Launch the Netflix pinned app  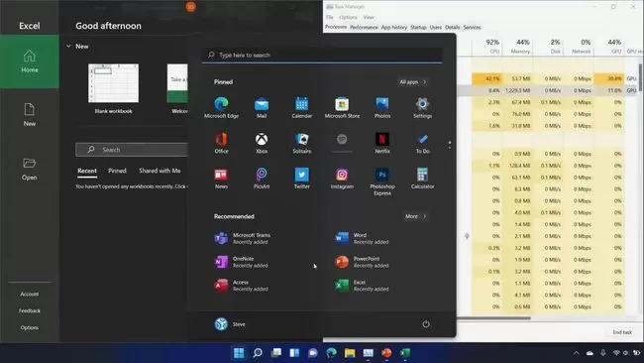pyautogui.click(x=382, y=143)
